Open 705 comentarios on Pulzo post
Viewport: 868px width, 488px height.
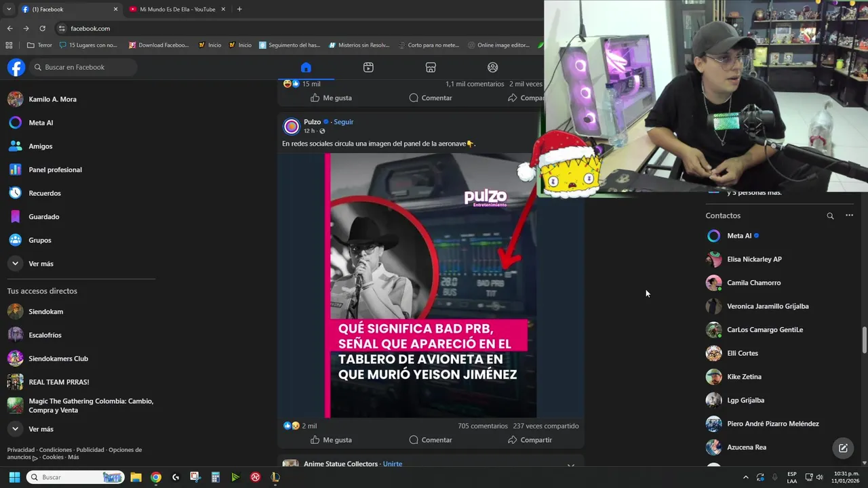[x=483, y=426]
